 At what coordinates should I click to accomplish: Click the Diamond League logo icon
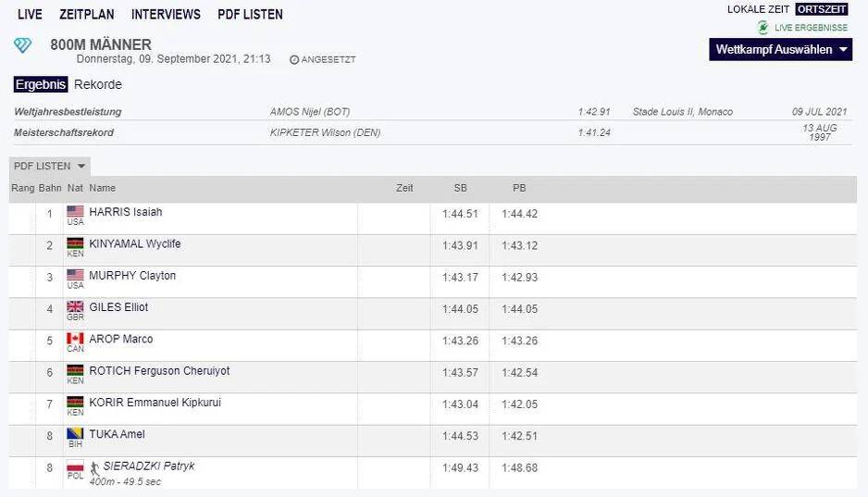[x=22, y=45]
